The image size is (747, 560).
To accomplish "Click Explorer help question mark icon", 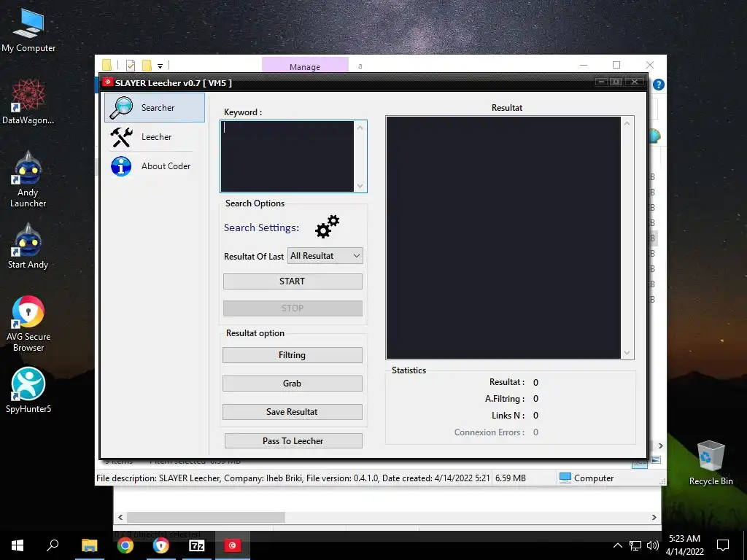I will point(659,85).
